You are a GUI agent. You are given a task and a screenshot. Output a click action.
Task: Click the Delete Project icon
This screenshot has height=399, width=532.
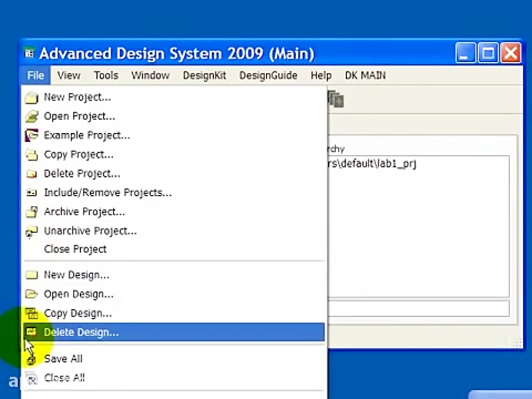32,173
